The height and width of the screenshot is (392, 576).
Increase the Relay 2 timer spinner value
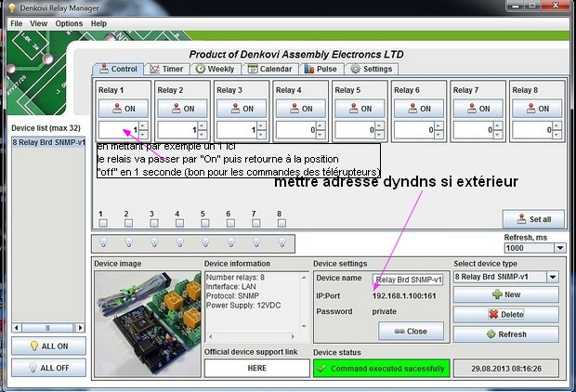(x=204, y=126)
